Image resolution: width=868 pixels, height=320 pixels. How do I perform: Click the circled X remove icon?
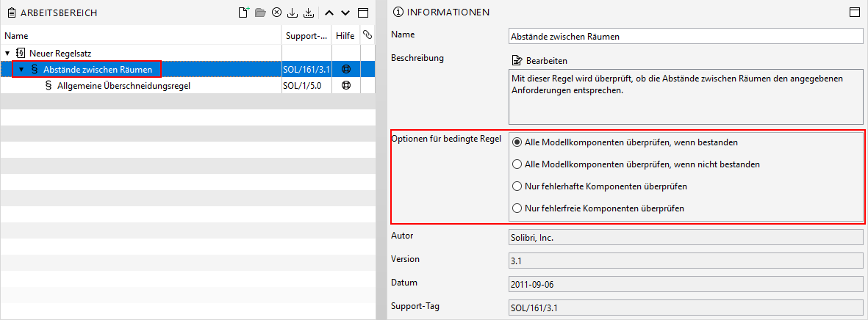tap(277, 12)
